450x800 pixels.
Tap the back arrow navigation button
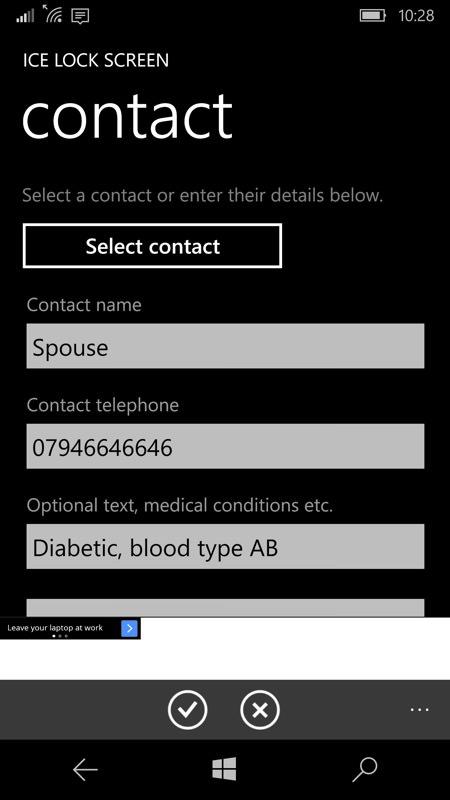85,770
